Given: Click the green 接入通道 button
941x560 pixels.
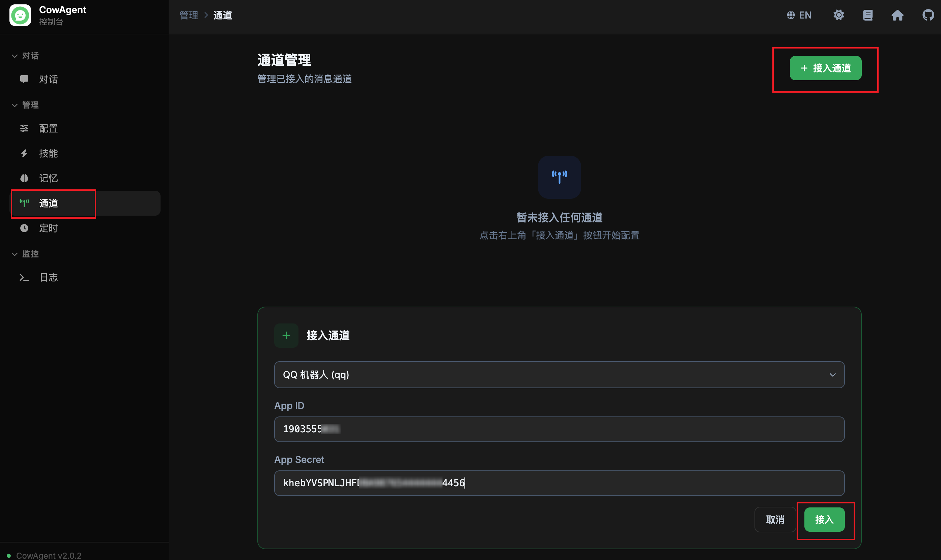Looking at the screenshot, I should (x=825, y=68).
